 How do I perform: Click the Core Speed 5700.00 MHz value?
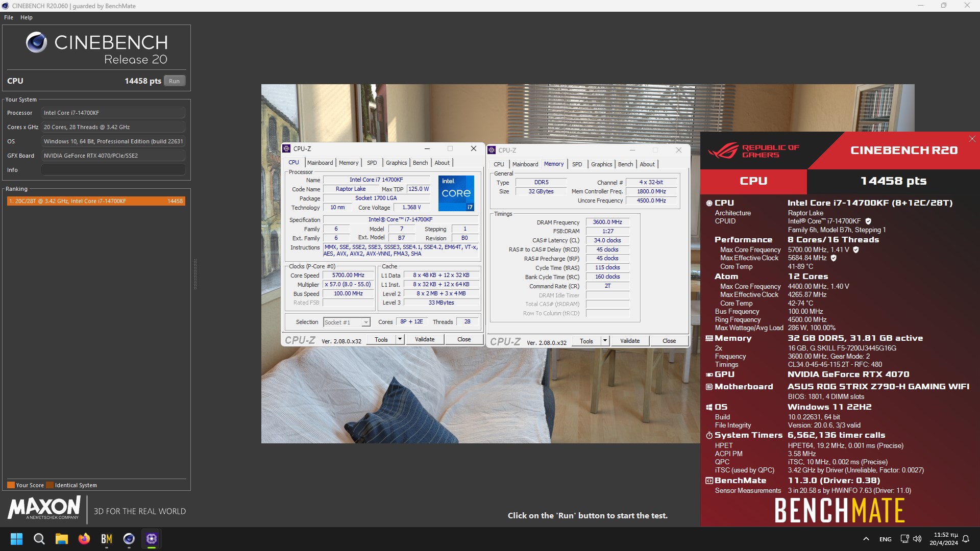click(x=349, y=275)
